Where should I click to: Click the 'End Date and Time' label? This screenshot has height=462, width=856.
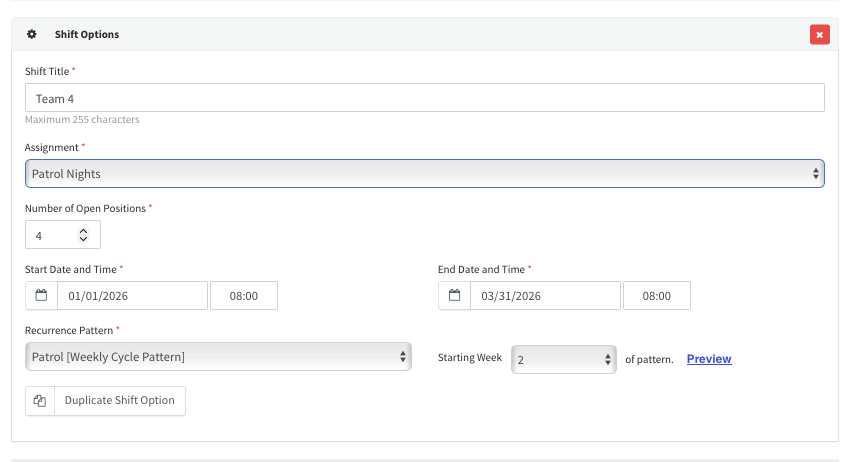pos(481,269)
